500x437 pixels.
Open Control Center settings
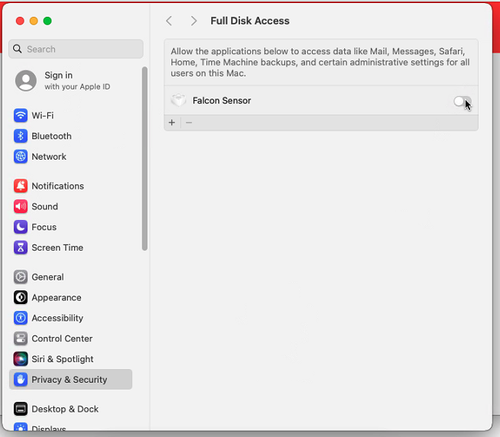pos(71,339)
